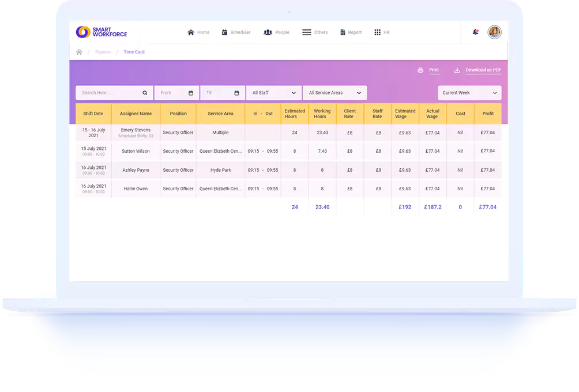
Task: Open the Scheduler menu
Action: tap(236, 32)
